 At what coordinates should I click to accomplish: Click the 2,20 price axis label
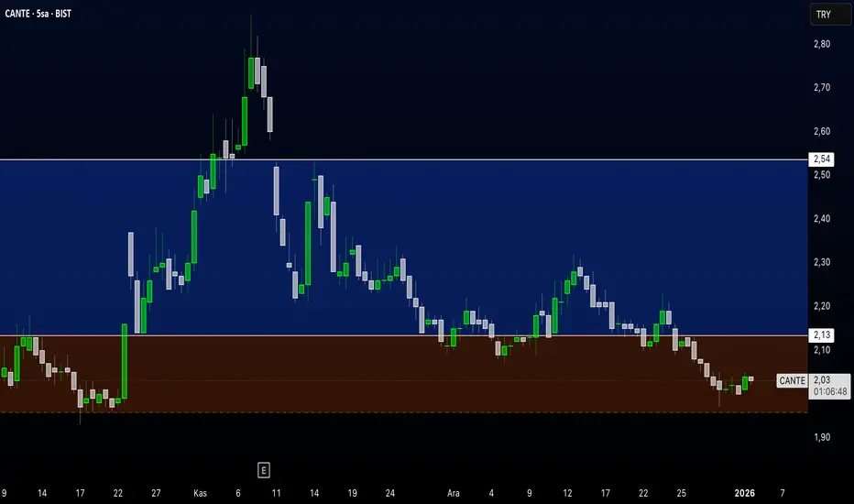(822, 306)
